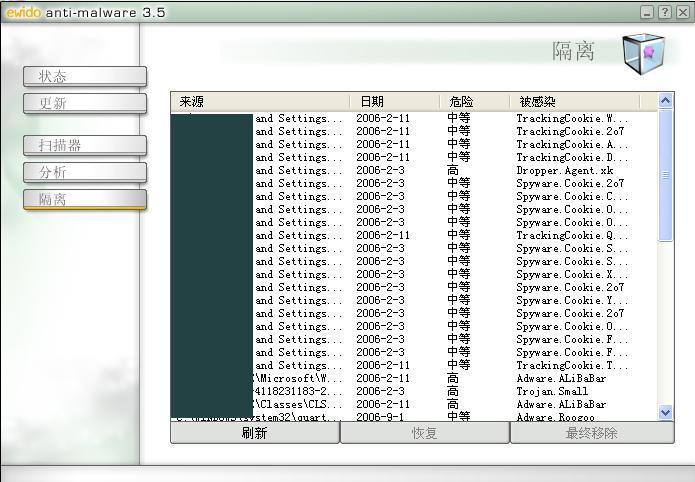Click the list's vertical scrollbar thumb
Image resolution: width=695 pixels, height=482 pixels.
(x=665, y=175)
